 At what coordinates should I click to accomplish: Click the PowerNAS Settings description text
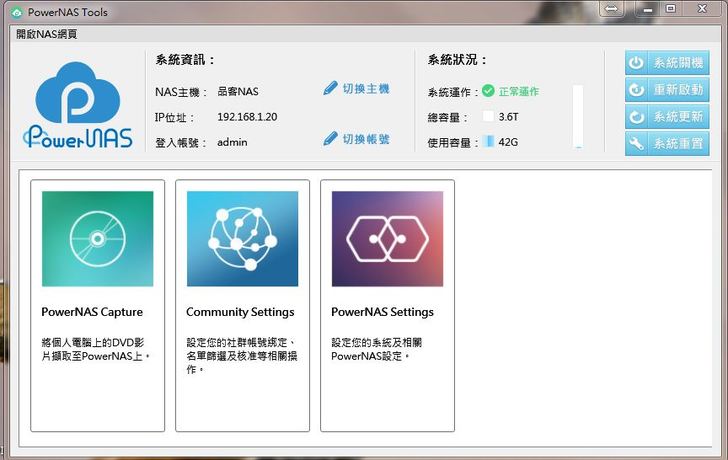click(376, 349)
